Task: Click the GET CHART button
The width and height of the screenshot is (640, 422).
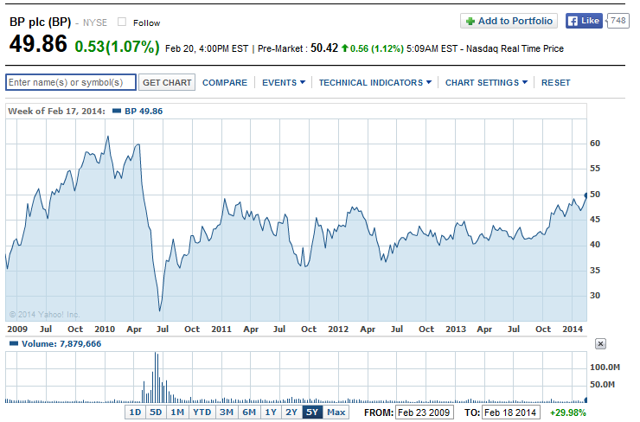Action: coord(167,82)
